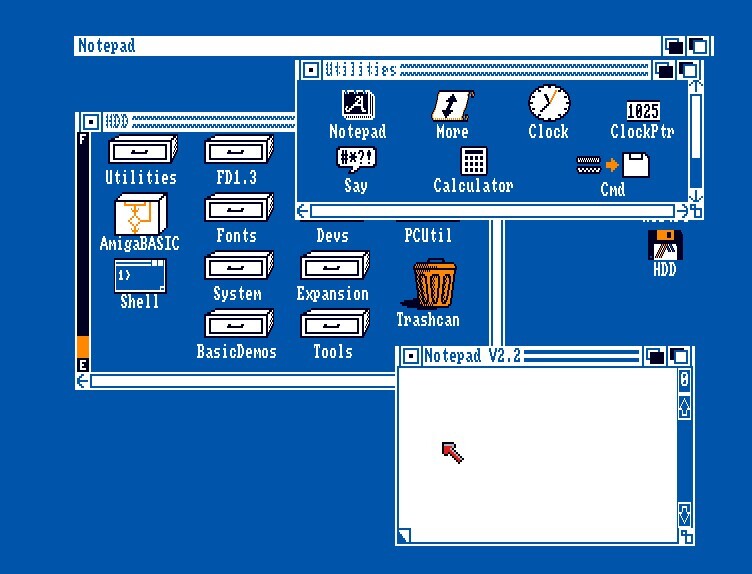Click the Utilities vertical scrollbar track
This screenshot has width=752, height=574.
695,141
